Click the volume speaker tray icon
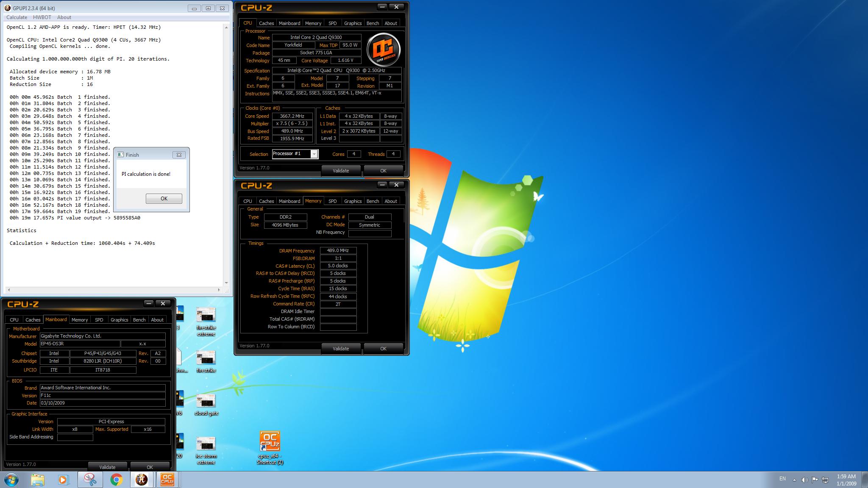868x488 pixels. pos(804,480)
